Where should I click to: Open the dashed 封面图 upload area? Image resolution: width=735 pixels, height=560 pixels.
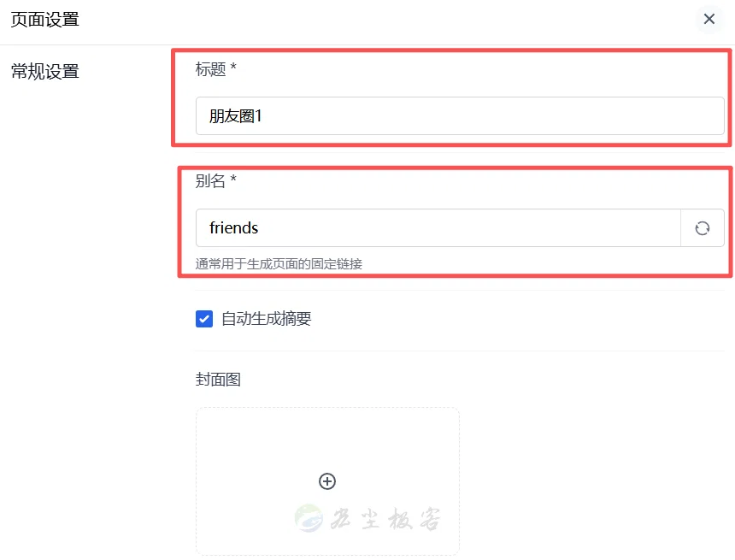327,481
